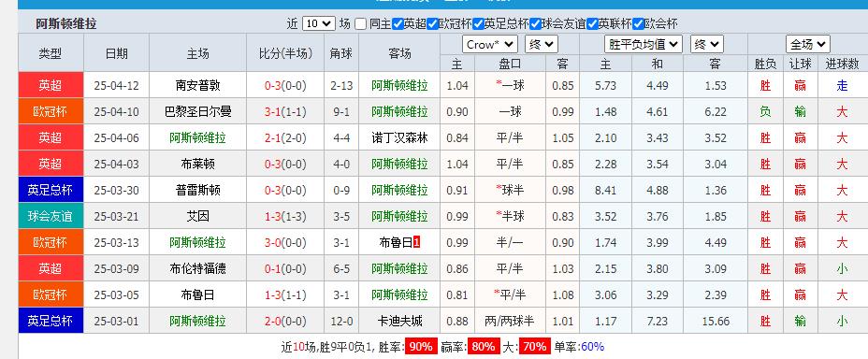Click the 欧冠杯 tag of 25-04-10 row

point(51,112)
